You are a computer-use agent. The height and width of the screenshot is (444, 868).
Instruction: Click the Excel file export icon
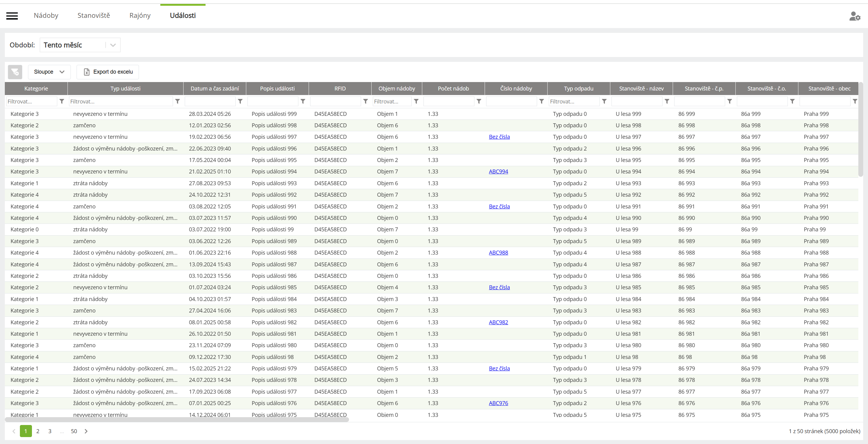coord(86,72)
